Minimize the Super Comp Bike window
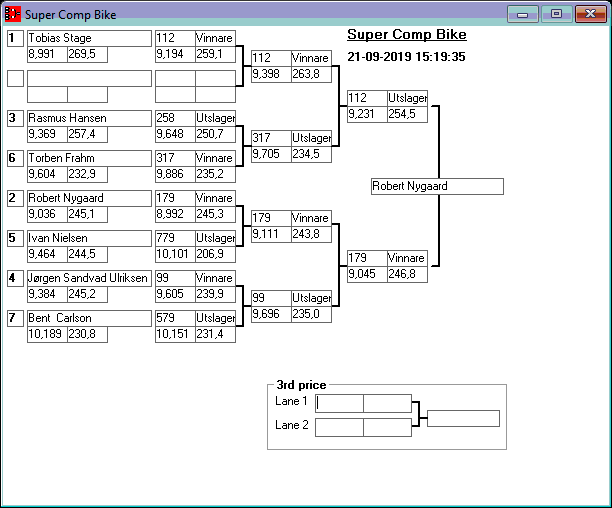Image resolution: width=612 pixels, height=508 pixels. pos(522,14)
